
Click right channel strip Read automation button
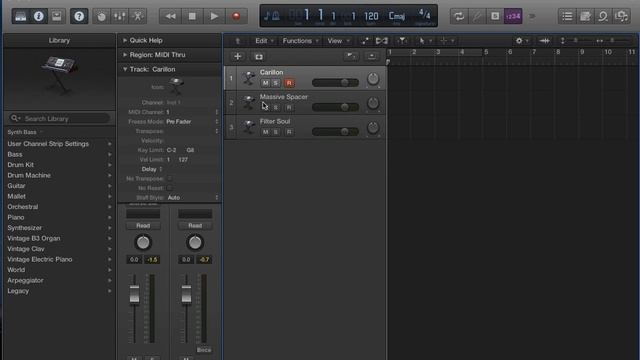pyautogui.click(x=195, y=226)
